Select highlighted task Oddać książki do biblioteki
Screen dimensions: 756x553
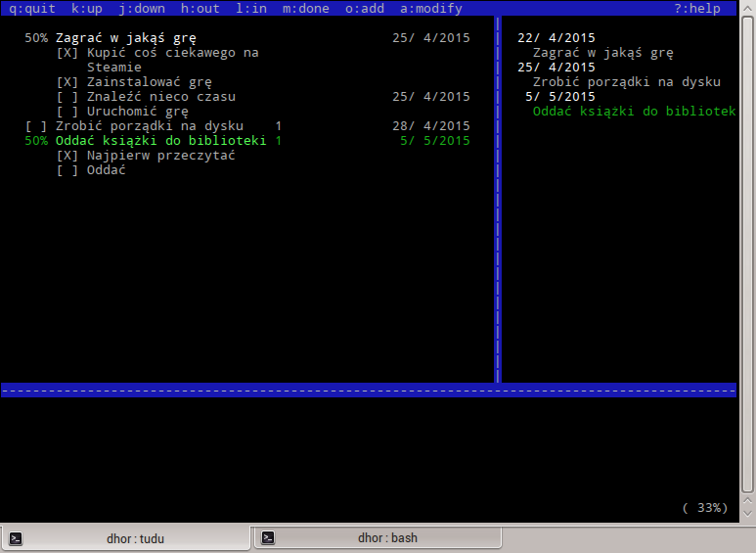pos(160,140)
